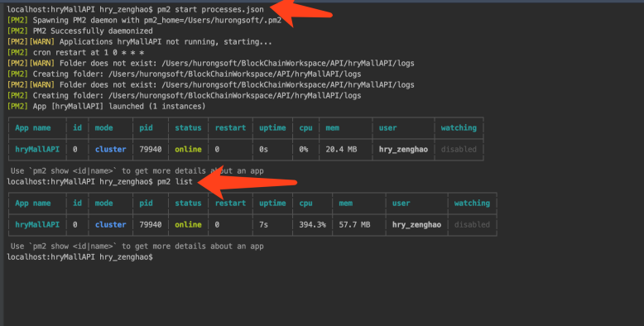Click the '0%' cpu value
The width and height of the screenshot is (644, 326).
pyautogui.click(x=304, y=150)
